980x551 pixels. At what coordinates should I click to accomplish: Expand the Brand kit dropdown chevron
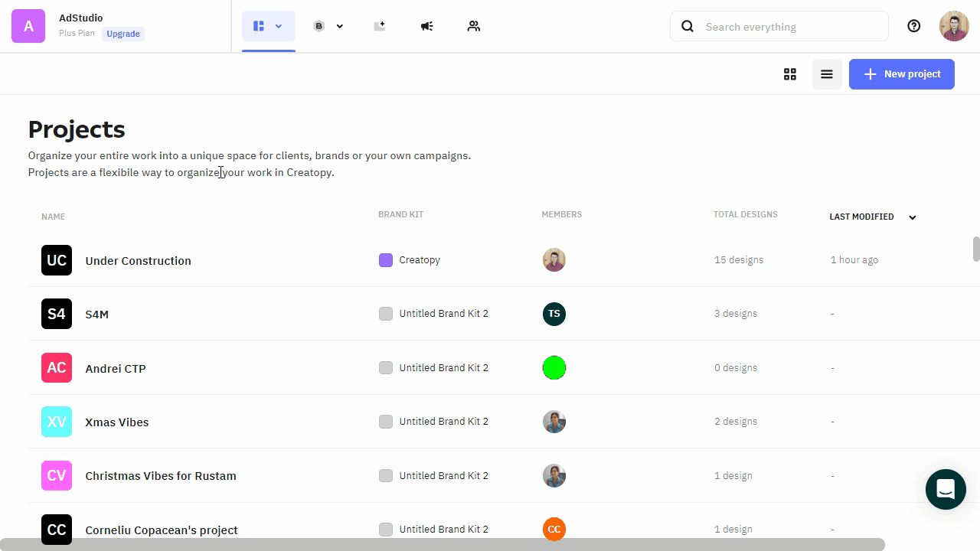(340, 26)
